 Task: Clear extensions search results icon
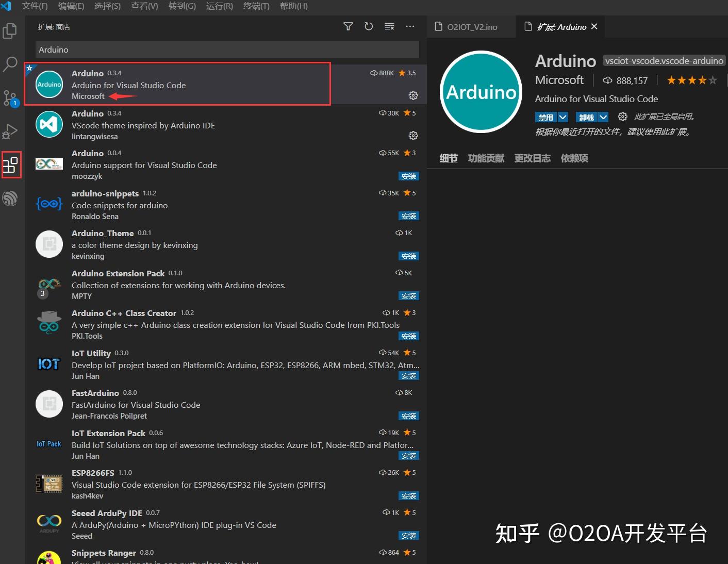tap(389, 26)
